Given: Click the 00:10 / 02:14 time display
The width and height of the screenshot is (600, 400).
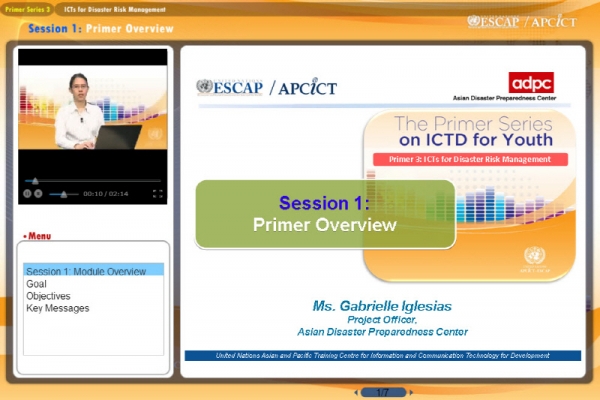Looking at the screenshot, I should tap(106, 194).
